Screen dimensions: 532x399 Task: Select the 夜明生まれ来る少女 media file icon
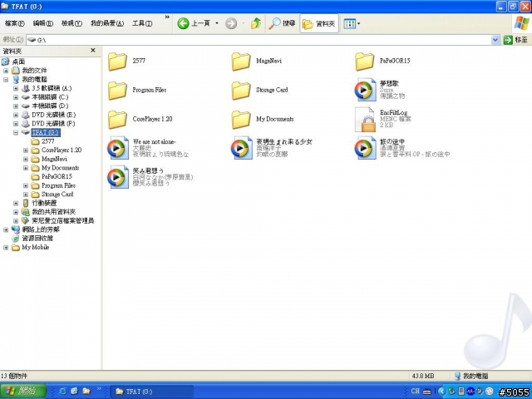point(242,148)
